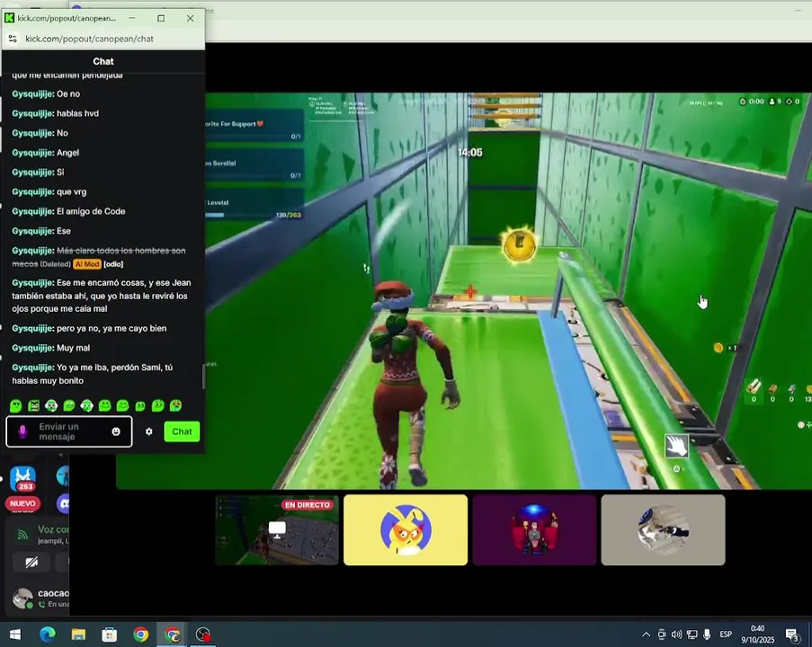The height and width of the screenshot is (647, 812).
Task: Select the gray participant tile
Action: click(663, 530)
